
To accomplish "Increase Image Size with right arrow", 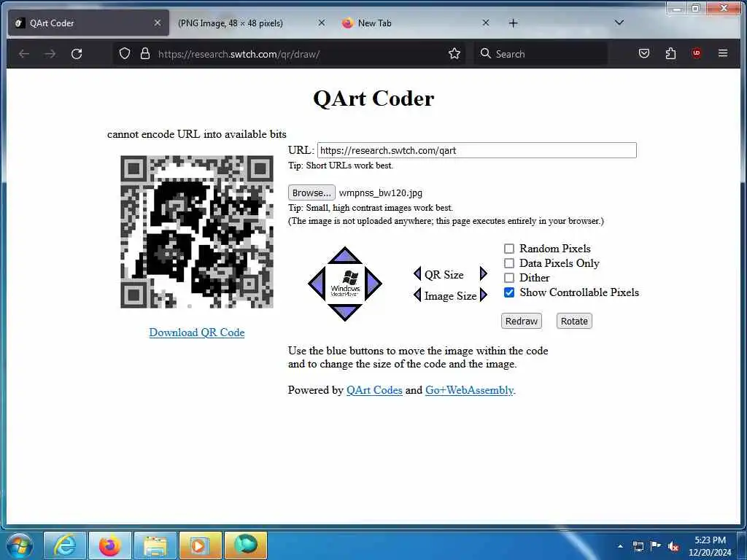I will (483, 295).
